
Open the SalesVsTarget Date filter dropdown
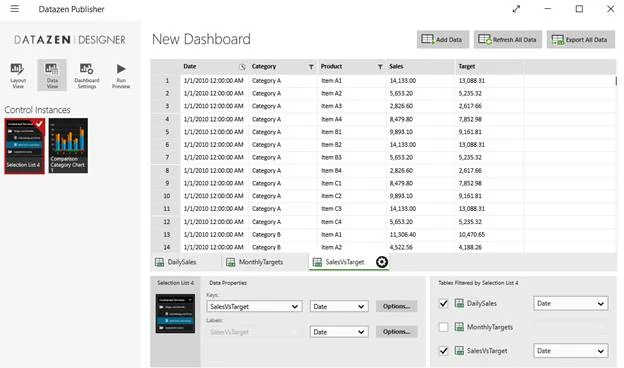(x=570, y=351)
